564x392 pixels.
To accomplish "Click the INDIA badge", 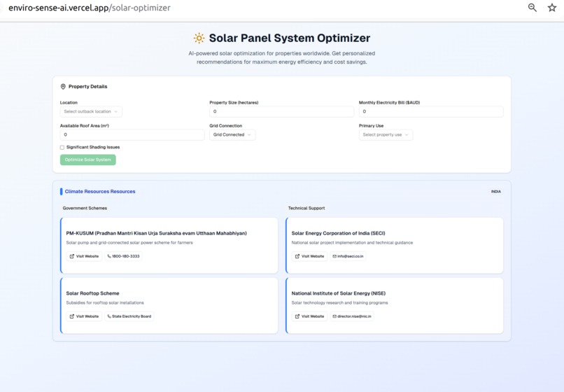I will [x=495, y=192].
